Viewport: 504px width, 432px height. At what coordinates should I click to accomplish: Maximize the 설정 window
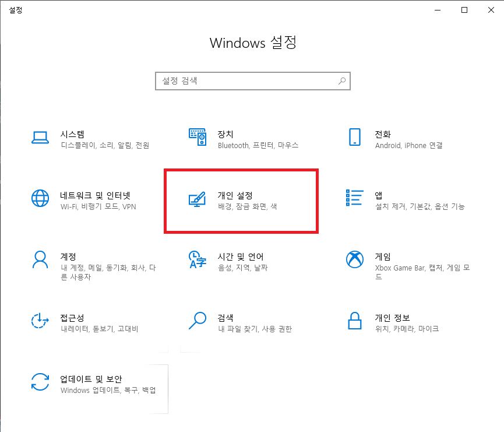point(464,10)
